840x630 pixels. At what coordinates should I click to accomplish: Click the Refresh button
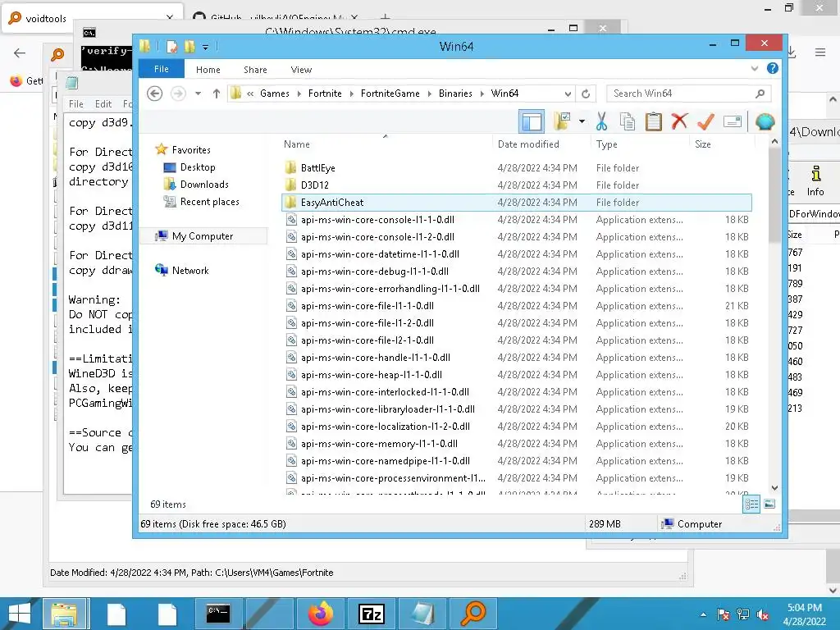pyautogui.click(x=586, y=94)
